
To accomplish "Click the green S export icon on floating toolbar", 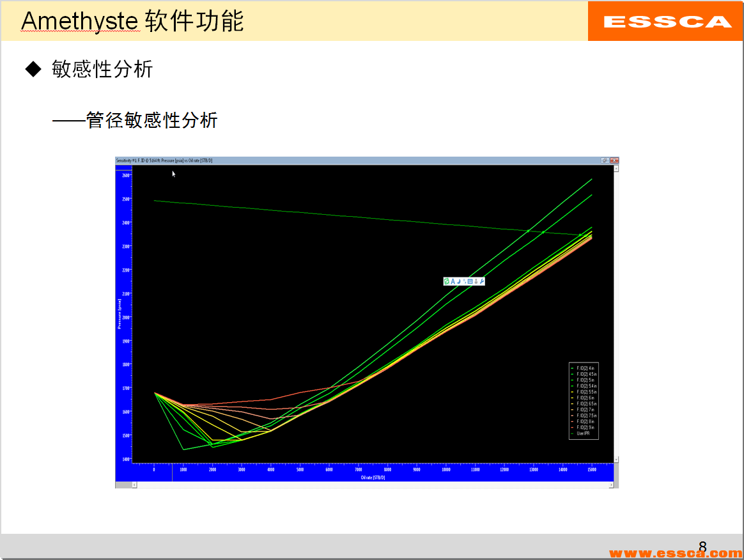I will point(447,281).
